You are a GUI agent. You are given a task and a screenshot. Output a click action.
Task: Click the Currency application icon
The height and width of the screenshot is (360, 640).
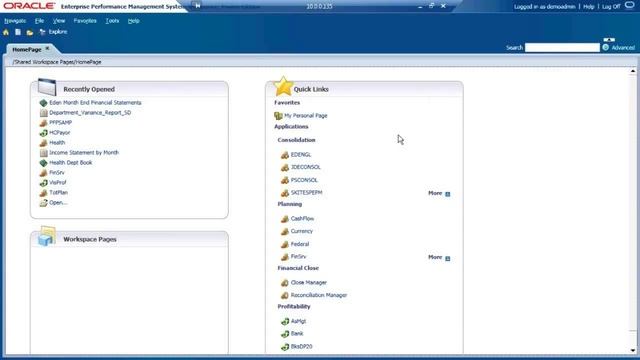tap(285, 232)
